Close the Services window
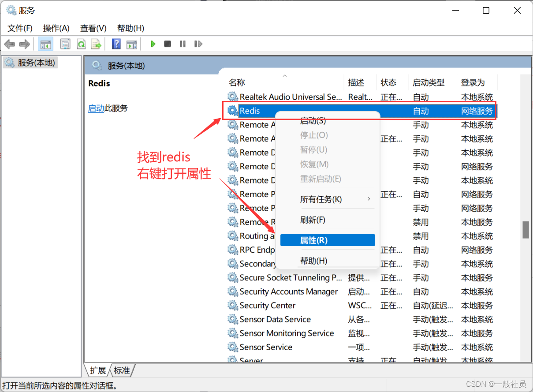This screenshot has height=392, width=533. (x=517, y=11)
